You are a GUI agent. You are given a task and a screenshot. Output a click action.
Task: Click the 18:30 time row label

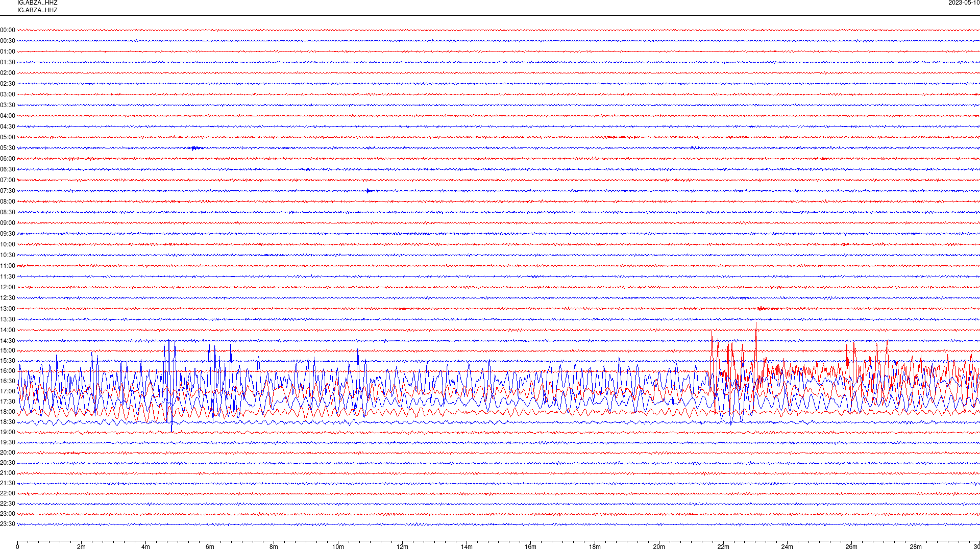click(x=8, y=422)
